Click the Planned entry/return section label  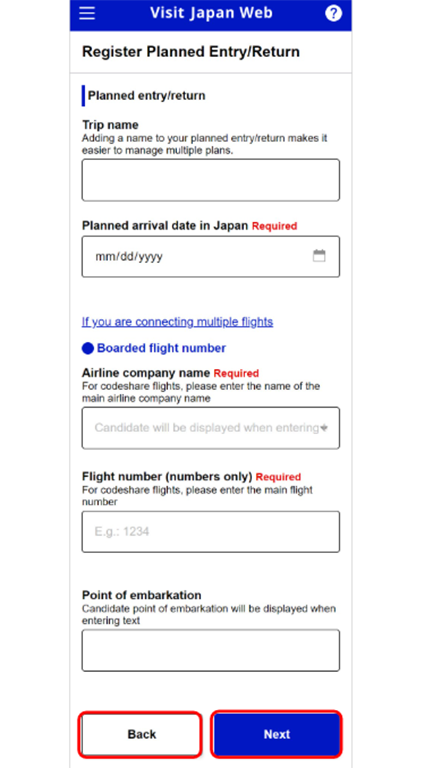point(146,96)
